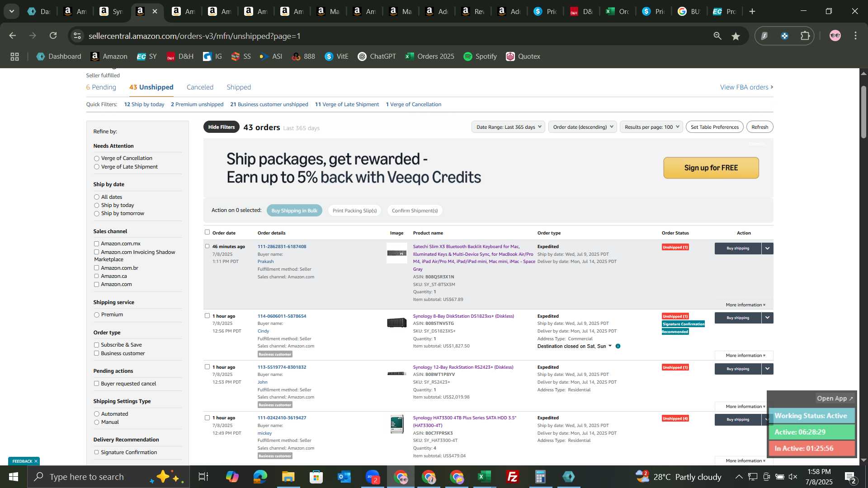This screenshot has height=488, width=868.
Task: Check the Buyer requested cancel filter
Action: click(x=96, y=384)
